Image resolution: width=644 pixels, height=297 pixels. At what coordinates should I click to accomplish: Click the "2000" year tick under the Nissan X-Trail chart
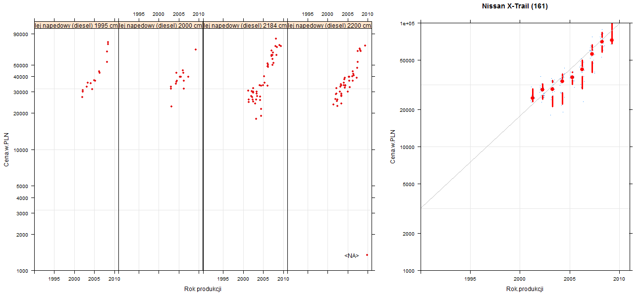520,280
